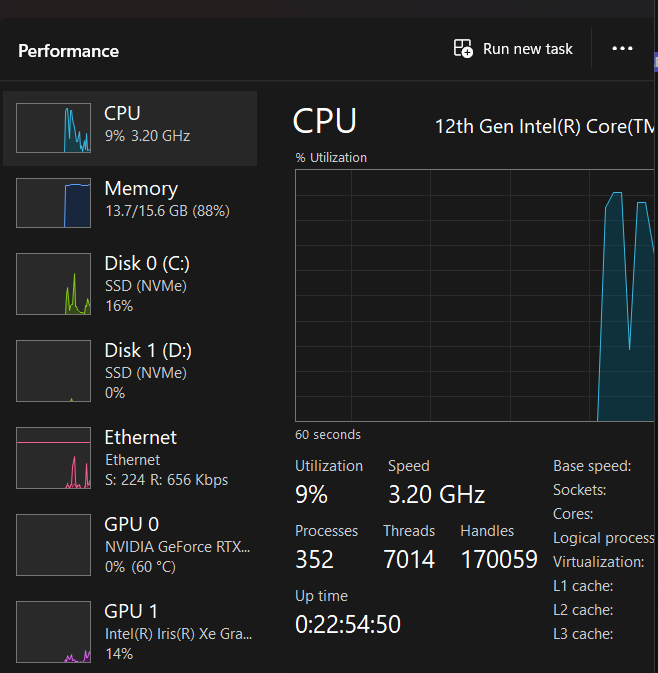Click the CPU mini graph thumbnail
Image resolution: width=658 pixels, height=673 pixels.
point(54,128)
